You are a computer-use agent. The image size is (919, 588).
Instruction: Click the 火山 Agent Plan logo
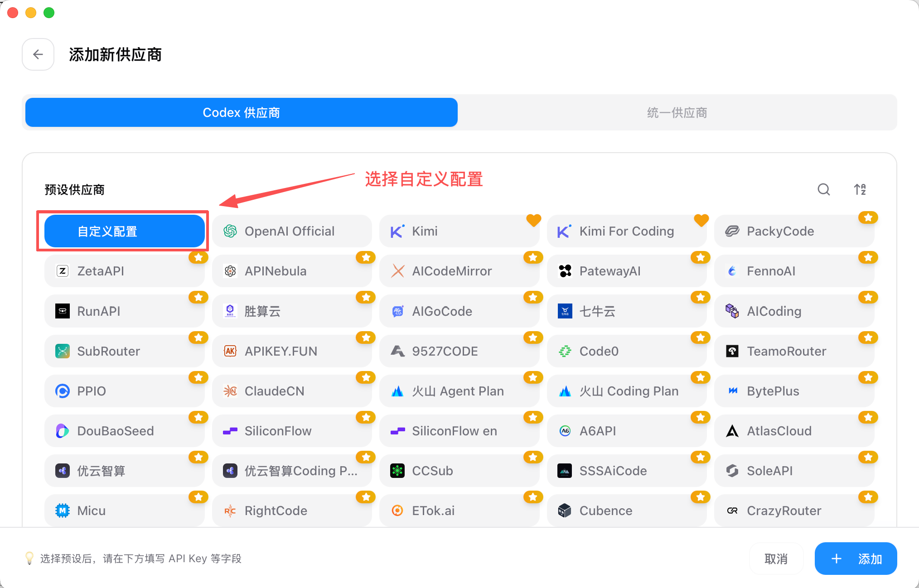pos(397,391)
